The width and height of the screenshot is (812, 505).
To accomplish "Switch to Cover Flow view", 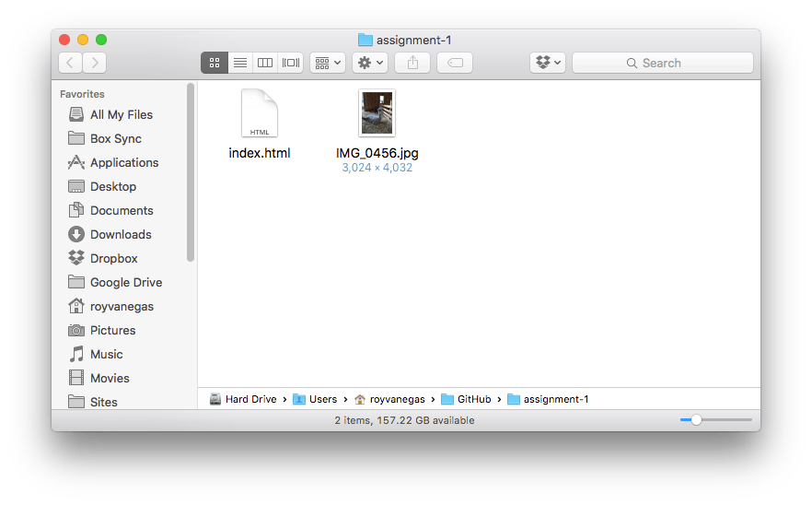I will (x=291, y=63).
